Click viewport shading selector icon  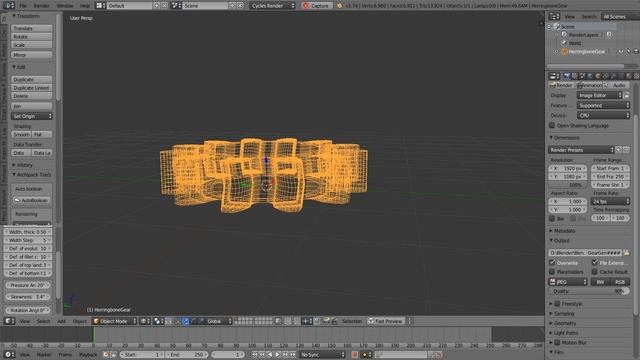[145, 321]
